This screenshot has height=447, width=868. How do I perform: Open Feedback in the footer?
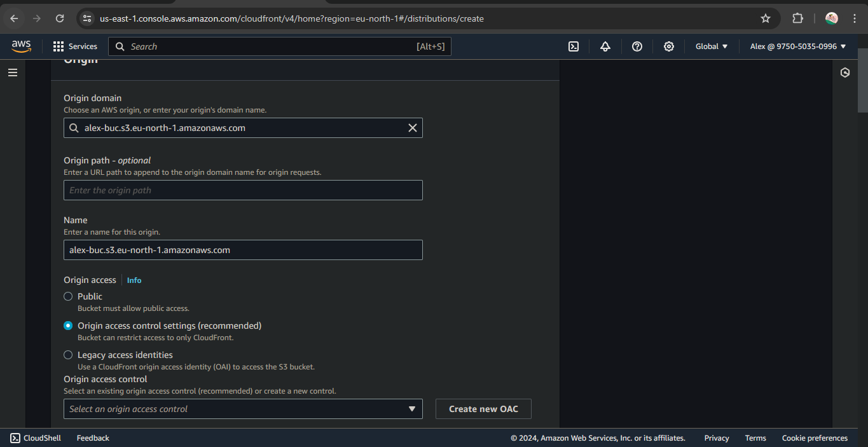pos(93,438)
